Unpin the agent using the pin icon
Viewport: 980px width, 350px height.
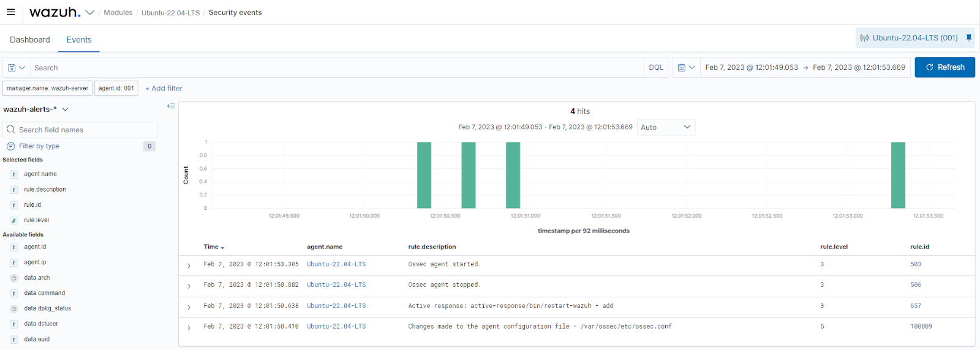pos(969,37)
